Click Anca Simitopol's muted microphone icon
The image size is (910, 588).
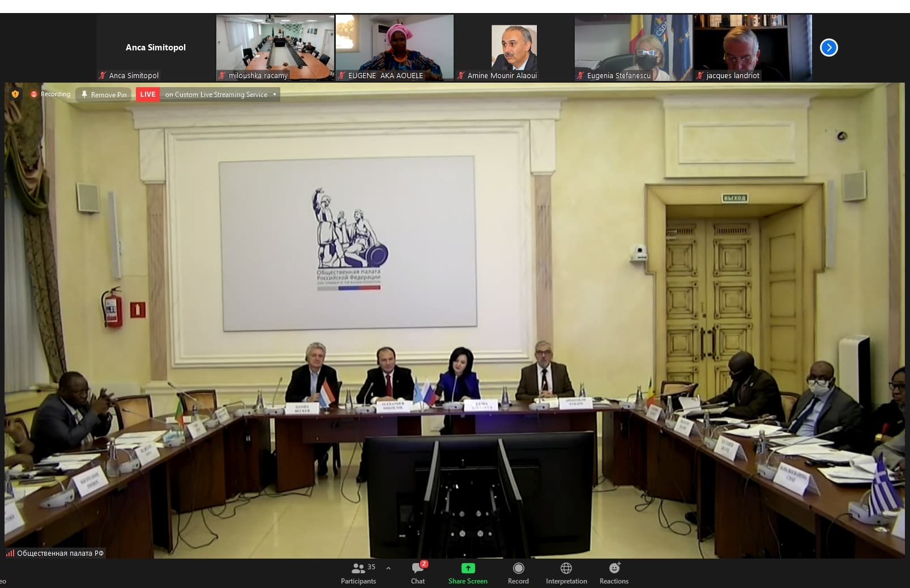point(102,75)
